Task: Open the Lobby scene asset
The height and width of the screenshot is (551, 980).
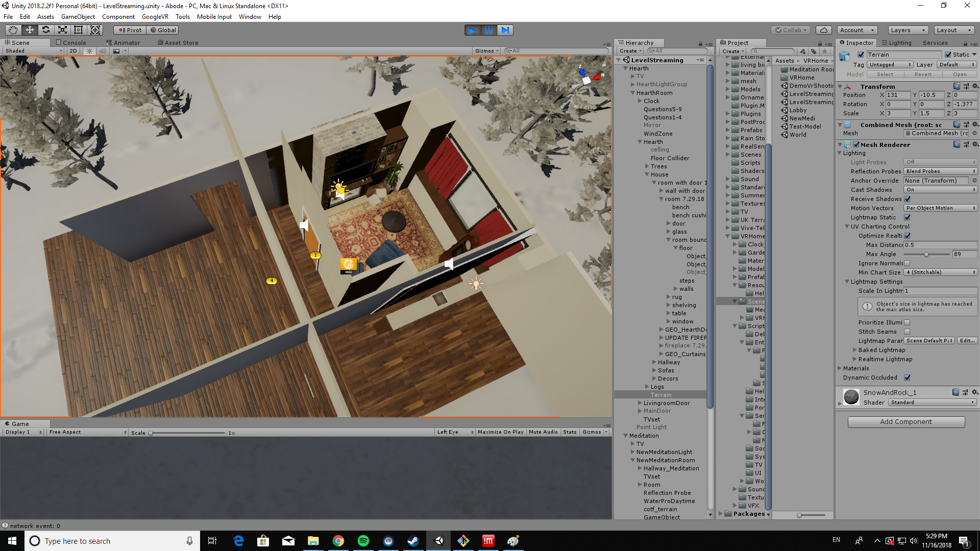Action: pyautogui.click(x=794, y=110)
